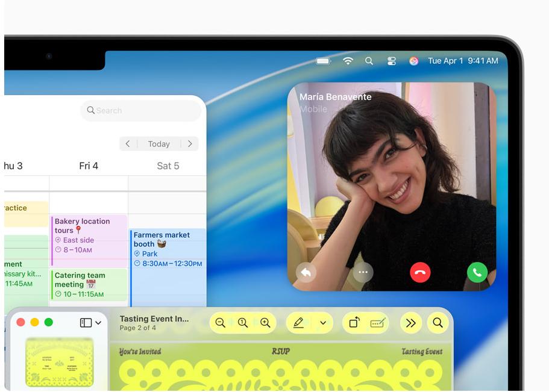The height and width of the screenshot is (392, 549).
Task: Open Spotlight search in the menu bar
Action: coord(369,61)
